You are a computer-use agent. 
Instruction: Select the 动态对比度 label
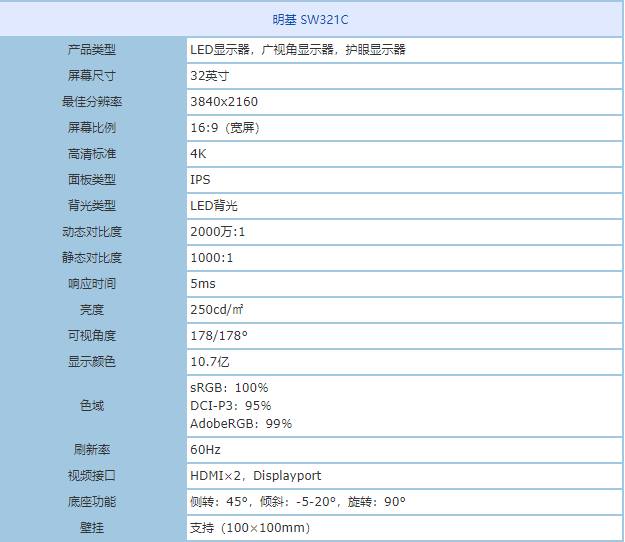click(x=92, y=232)
